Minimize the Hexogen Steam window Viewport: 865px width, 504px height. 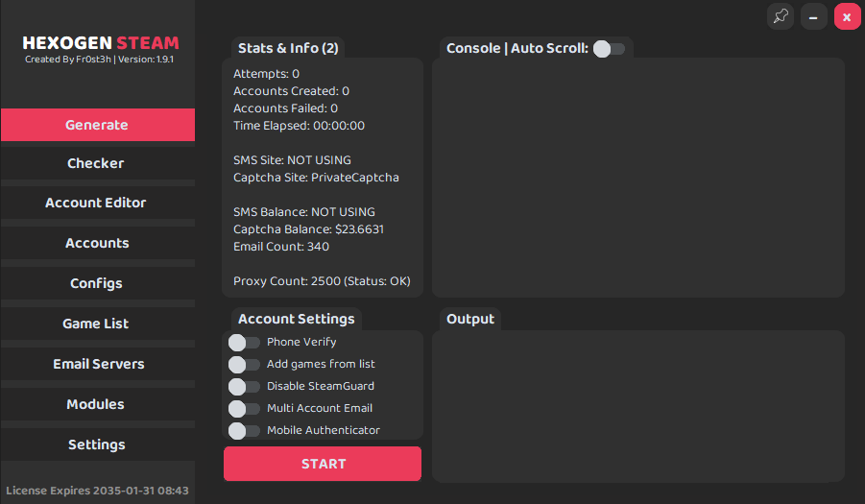(x=814, y=16)
